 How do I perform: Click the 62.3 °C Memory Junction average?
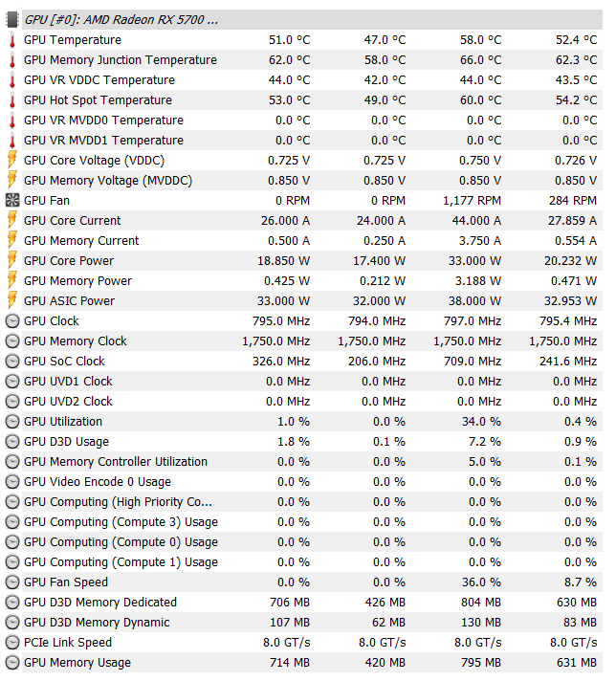pos(577,60)
